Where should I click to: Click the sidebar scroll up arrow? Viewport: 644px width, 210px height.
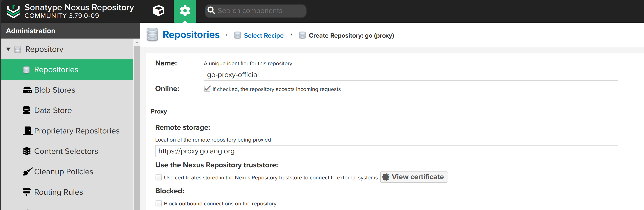click(x=137, y=43)
